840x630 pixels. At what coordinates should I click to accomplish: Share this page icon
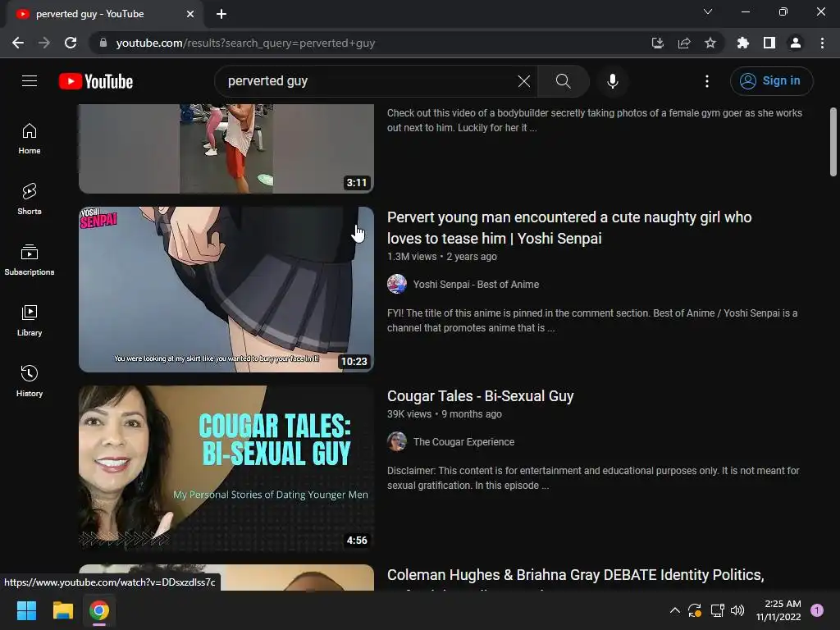point(683,43)
